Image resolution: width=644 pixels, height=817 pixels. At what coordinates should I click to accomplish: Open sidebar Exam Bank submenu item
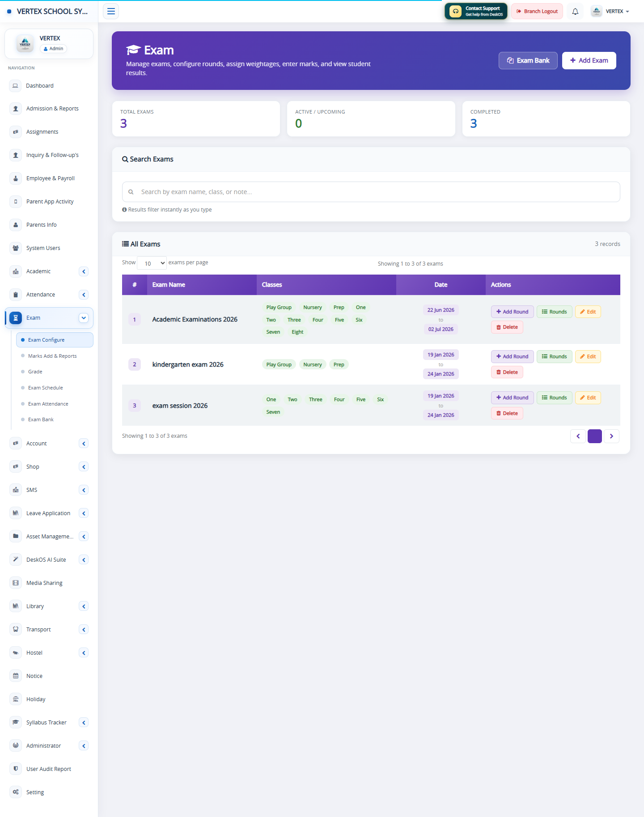tap(41, 419)
